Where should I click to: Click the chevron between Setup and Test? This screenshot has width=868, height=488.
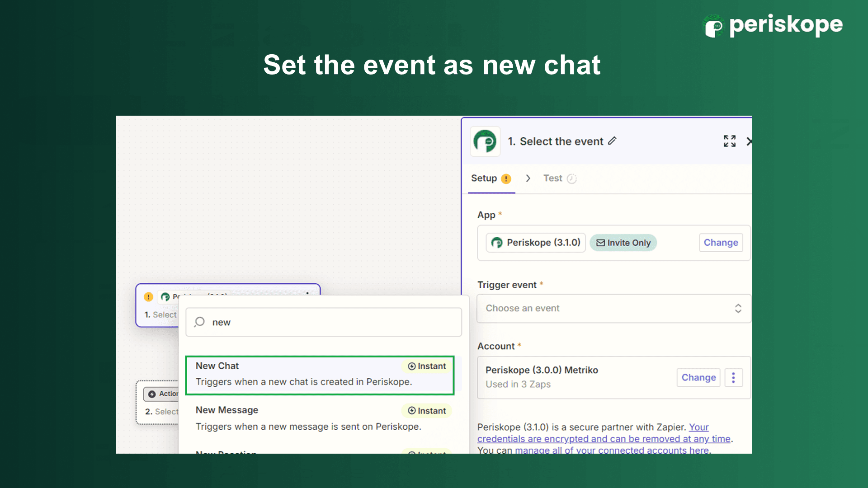coord(528,178)
